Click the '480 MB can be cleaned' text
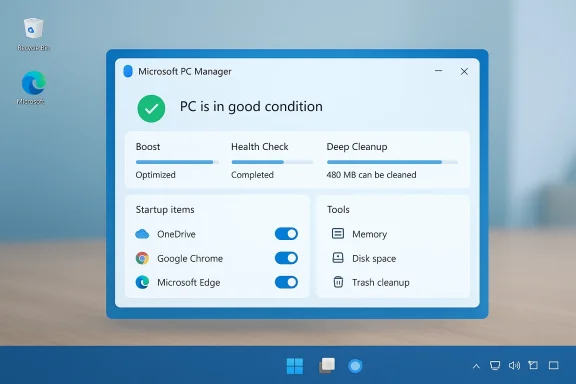576x384 pixels. click(371, 175)
